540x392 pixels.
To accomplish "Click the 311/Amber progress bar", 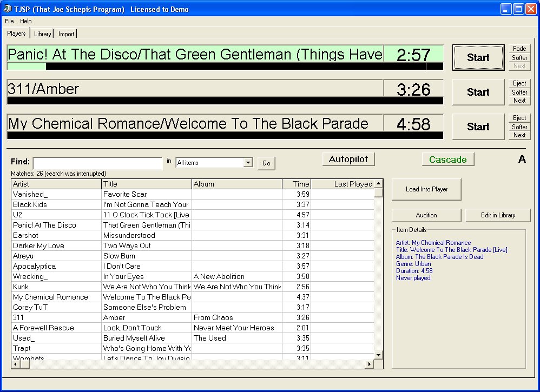I will click(x=225, y=101).
